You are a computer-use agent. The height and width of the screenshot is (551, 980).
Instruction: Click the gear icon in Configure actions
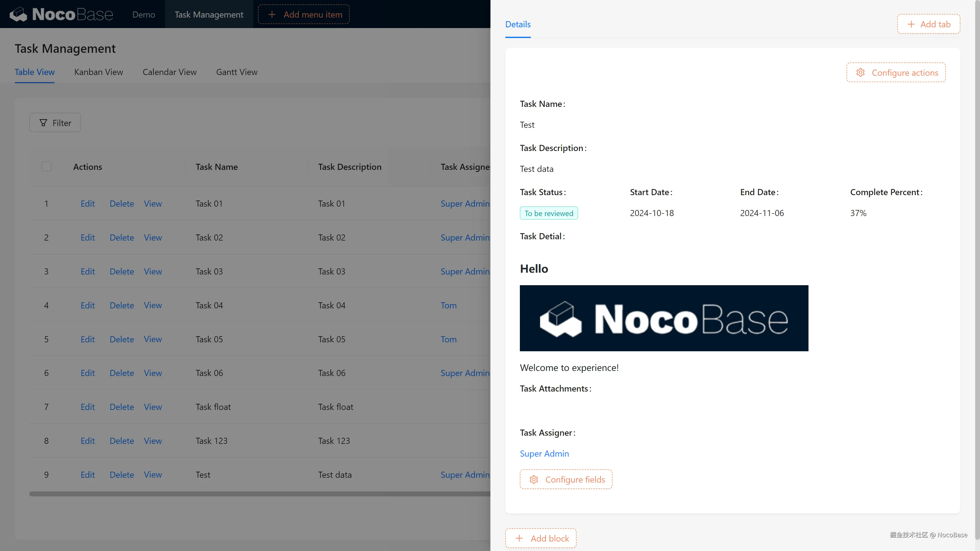pyautogui.click(x=860, y=73)
